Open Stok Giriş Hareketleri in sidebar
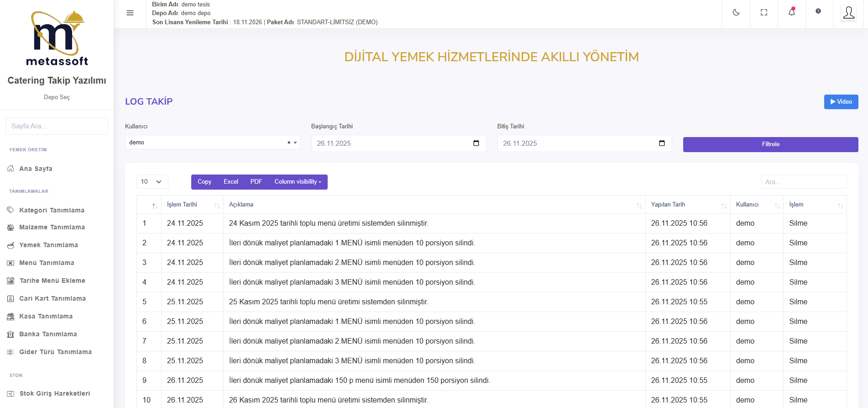Image resolution: width=868 pixels, height=408 pixels. pos(54,393)
